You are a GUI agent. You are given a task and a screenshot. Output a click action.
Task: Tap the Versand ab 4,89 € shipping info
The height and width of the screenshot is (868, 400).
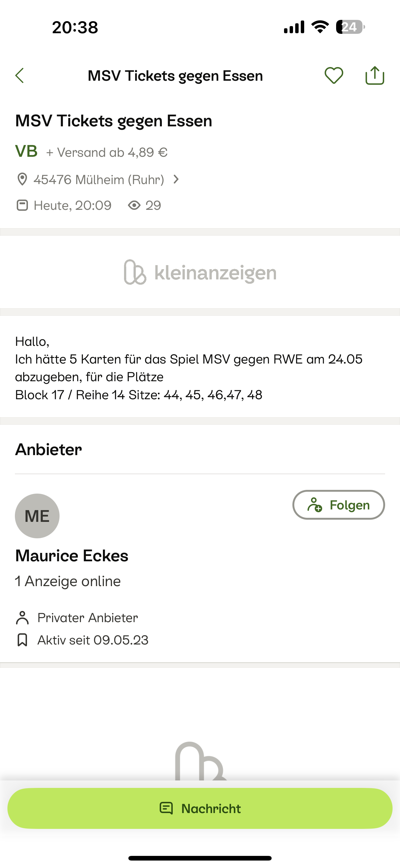click(107, 152)
